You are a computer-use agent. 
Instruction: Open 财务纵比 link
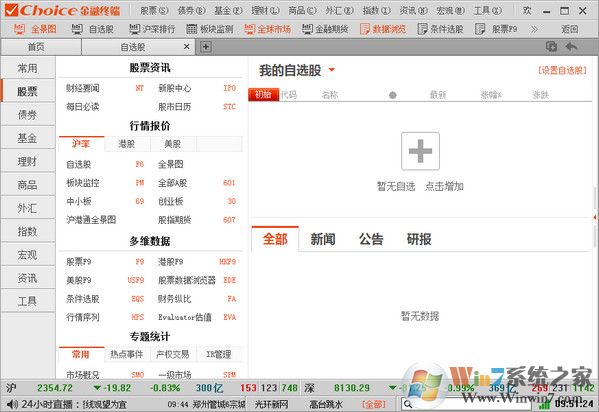[x=175, y=298]
